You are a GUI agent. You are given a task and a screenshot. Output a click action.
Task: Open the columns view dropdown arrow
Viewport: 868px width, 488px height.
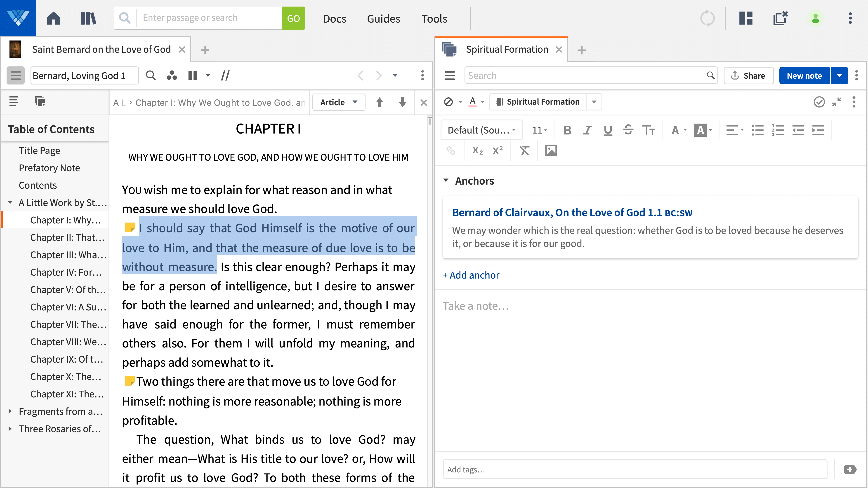click(x=208, y=75)
